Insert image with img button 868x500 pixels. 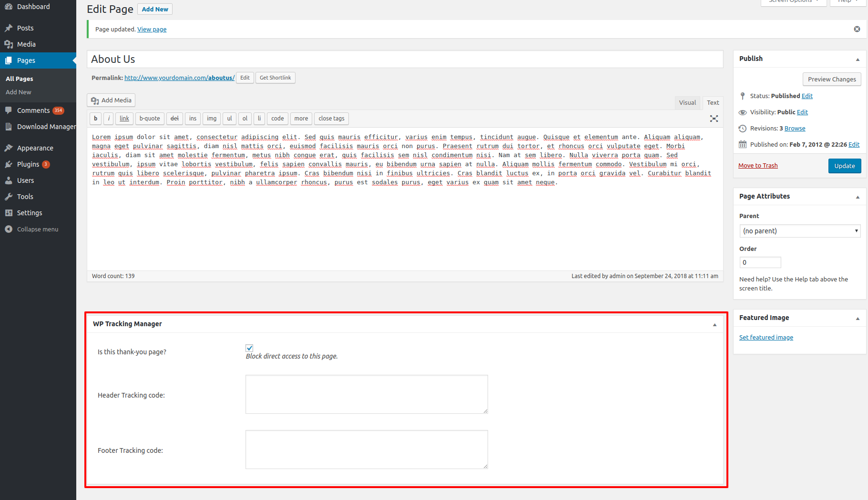click(x=212, y=119)
